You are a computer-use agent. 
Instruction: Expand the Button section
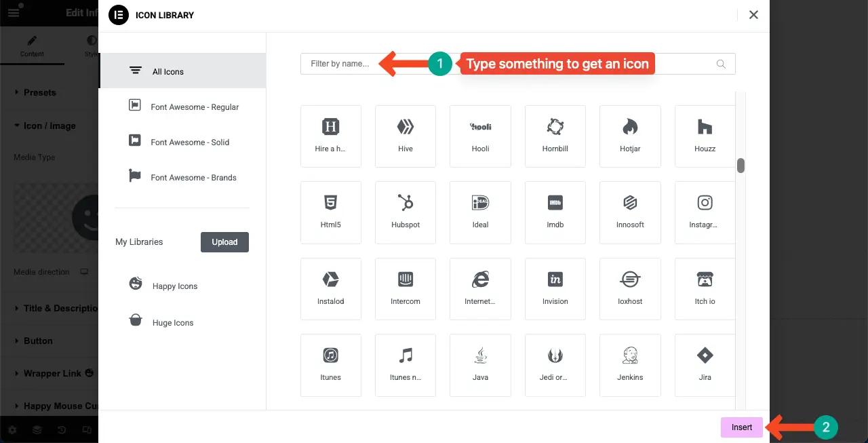coord(38,341)
